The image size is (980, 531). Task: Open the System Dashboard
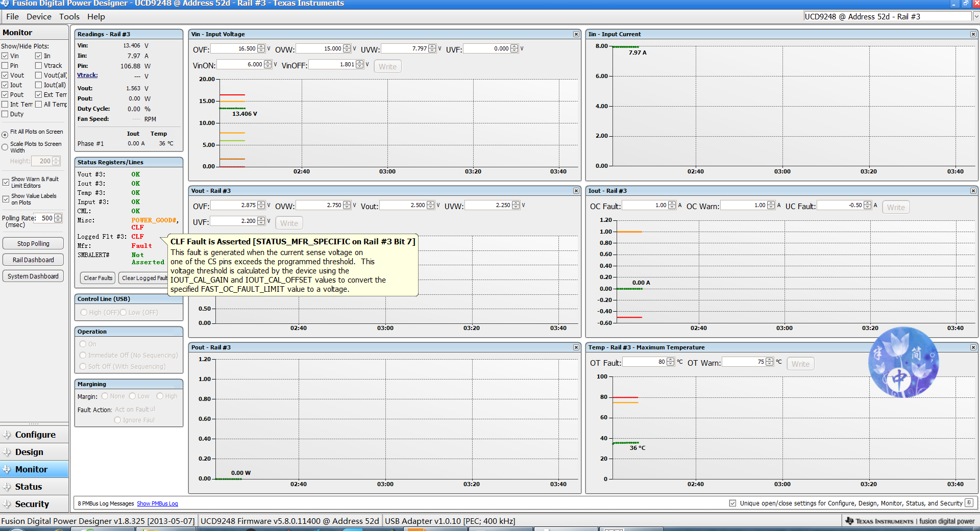[x=33, y=276]
